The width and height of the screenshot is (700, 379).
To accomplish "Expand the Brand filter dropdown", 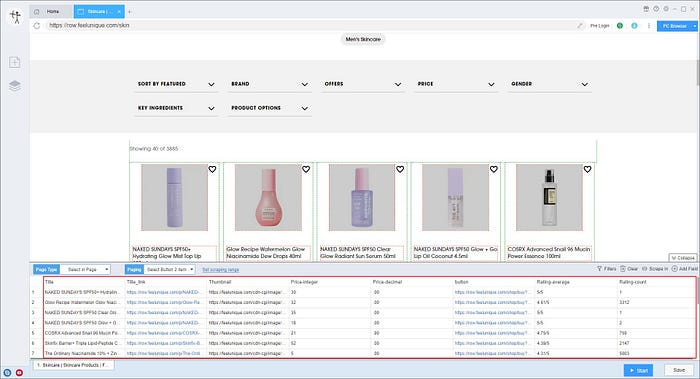I will [x=269, y=84].
